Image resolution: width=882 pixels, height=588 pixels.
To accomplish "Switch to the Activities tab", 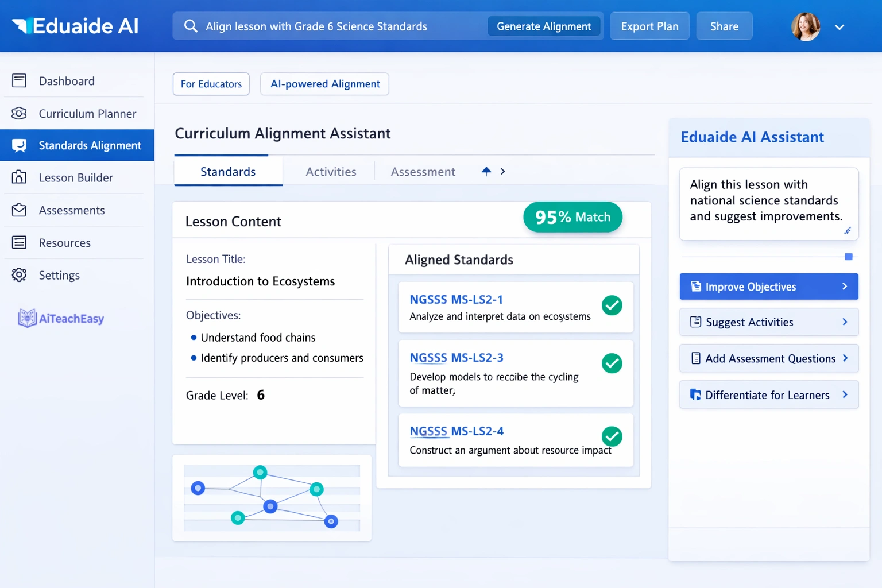I will click(331, 171).
